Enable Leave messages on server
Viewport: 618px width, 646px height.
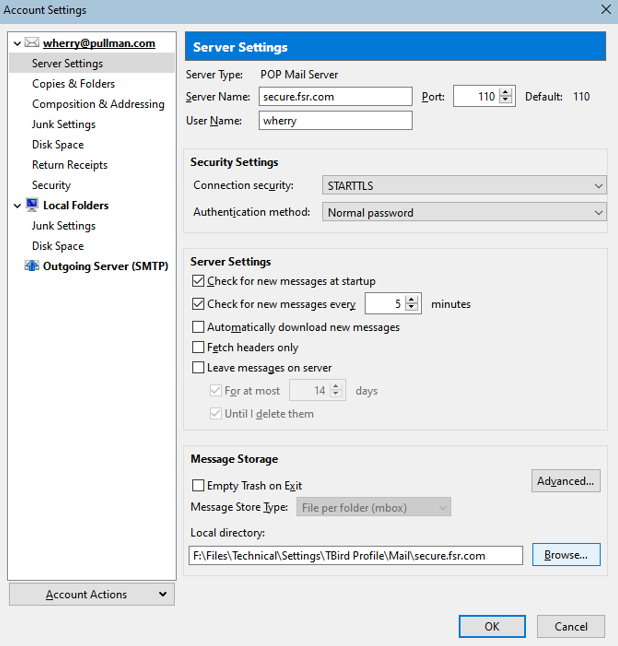(x=198, y=367)
